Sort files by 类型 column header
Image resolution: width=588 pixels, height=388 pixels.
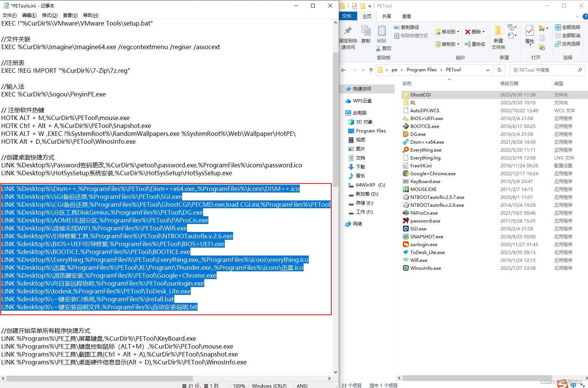pyautogui.click(x=559, y=84)
